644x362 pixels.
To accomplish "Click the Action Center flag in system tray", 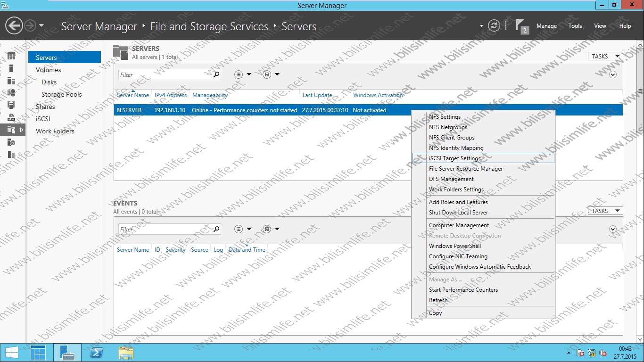I will [580, 353].
